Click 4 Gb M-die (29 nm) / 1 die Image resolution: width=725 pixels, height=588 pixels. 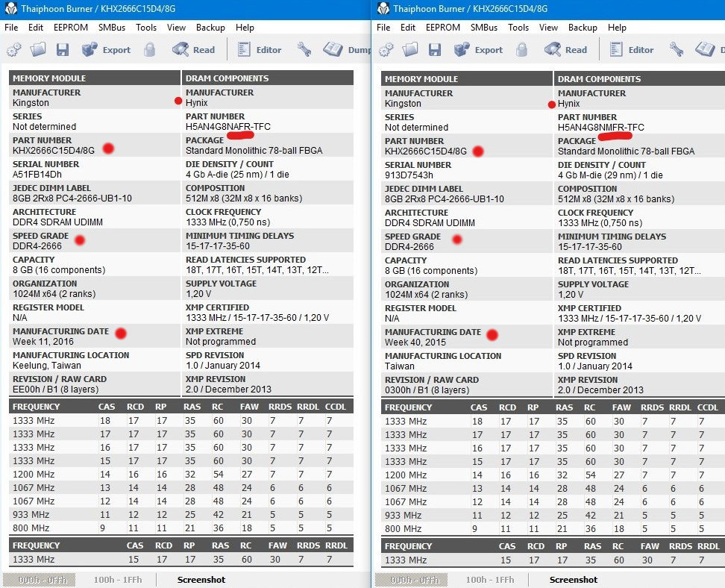pos(610,175)
